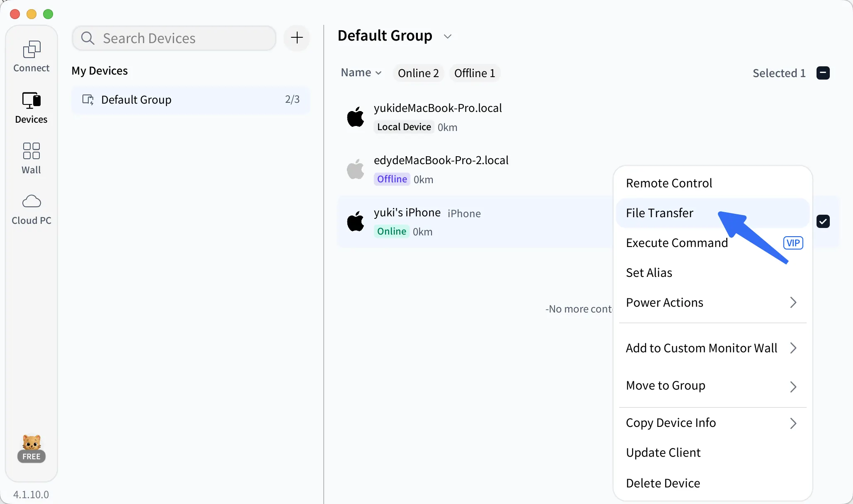The image size is (853, 504).
Task: Click the green macOS zoom window button
Action: pyautogui.click(x=48, y=14)
